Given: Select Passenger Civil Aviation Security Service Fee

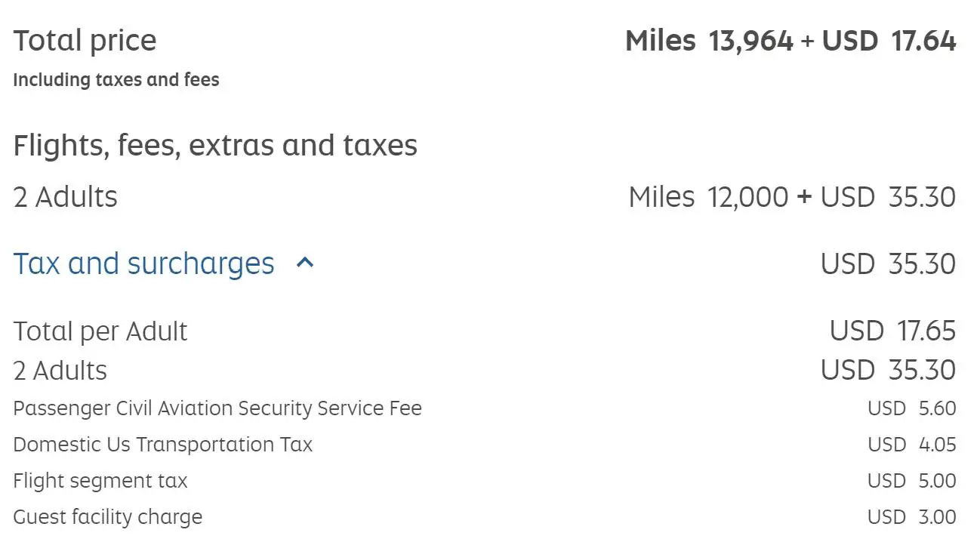Looking at the screenshot, I should pyautogui.click(x=217, y=409).
